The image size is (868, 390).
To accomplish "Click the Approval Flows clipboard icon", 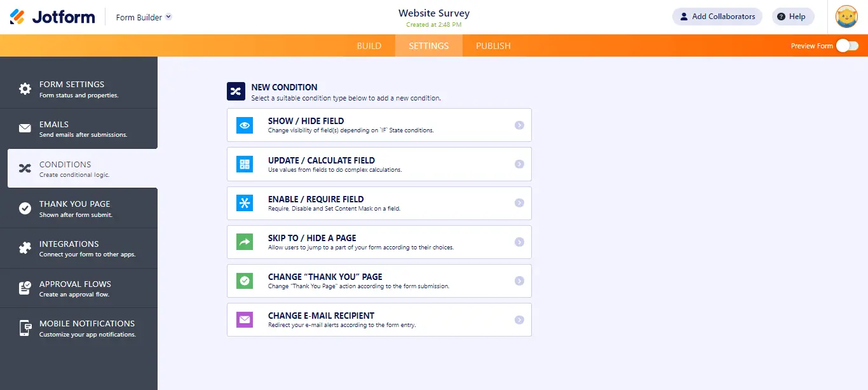I will tap(25, 288).
